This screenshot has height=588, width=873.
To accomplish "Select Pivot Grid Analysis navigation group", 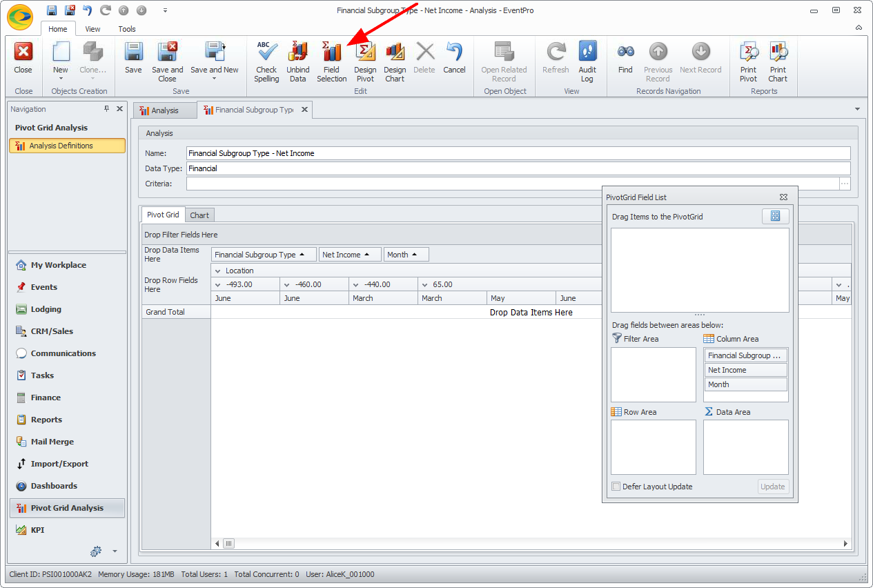I will tap(67, 508).
